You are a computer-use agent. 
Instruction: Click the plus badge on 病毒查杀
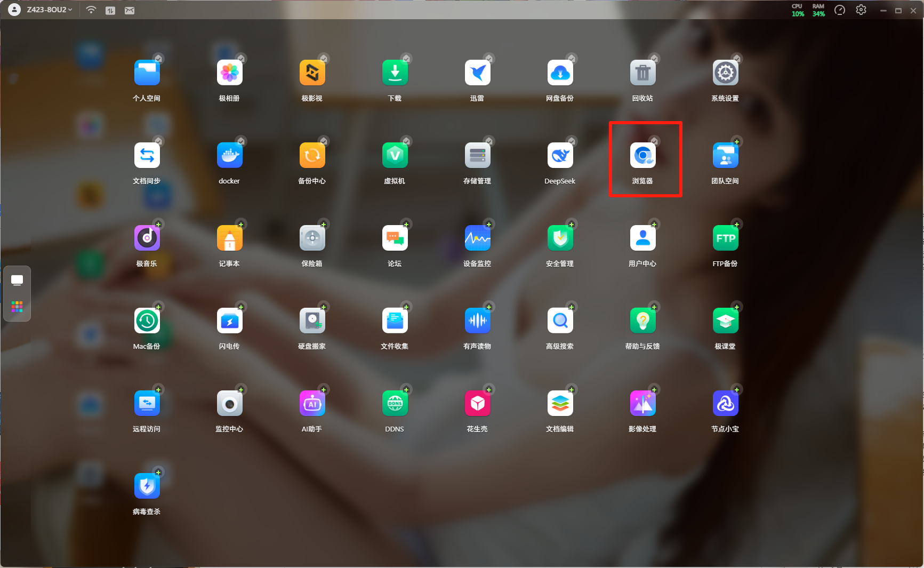coord(158,472)
